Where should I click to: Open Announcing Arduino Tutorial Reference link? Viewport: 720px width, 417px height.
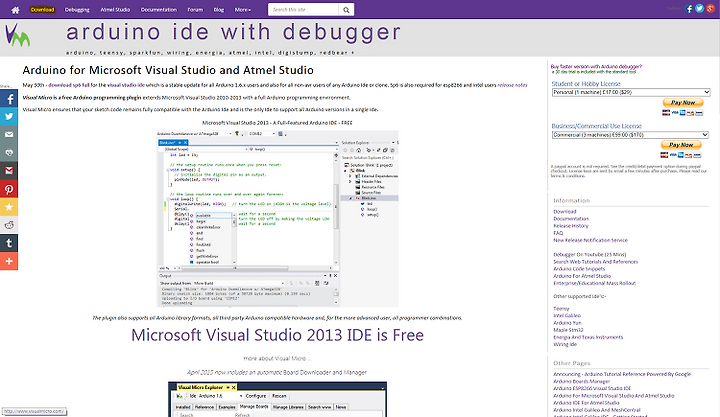[x=622, y=374]
